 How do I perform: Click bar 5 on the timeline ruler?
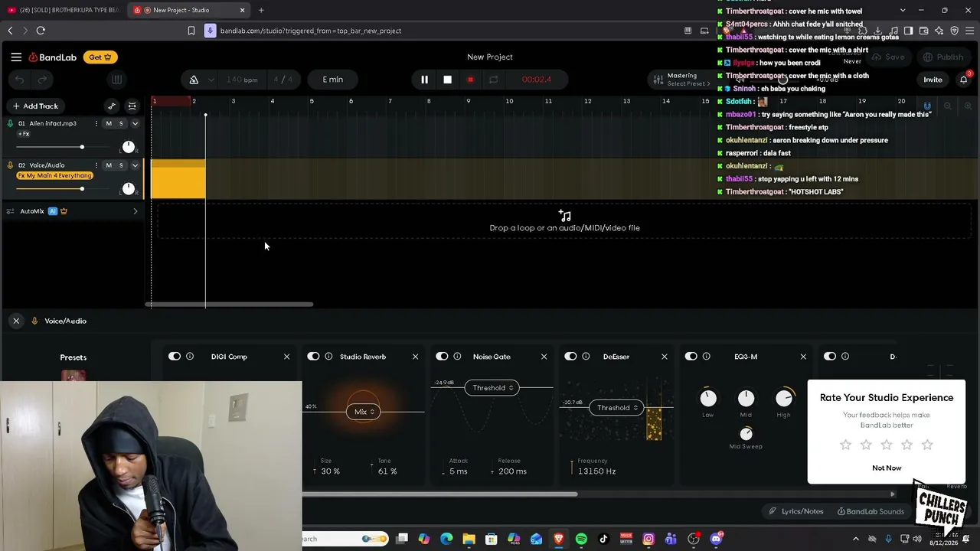(312, 101)
